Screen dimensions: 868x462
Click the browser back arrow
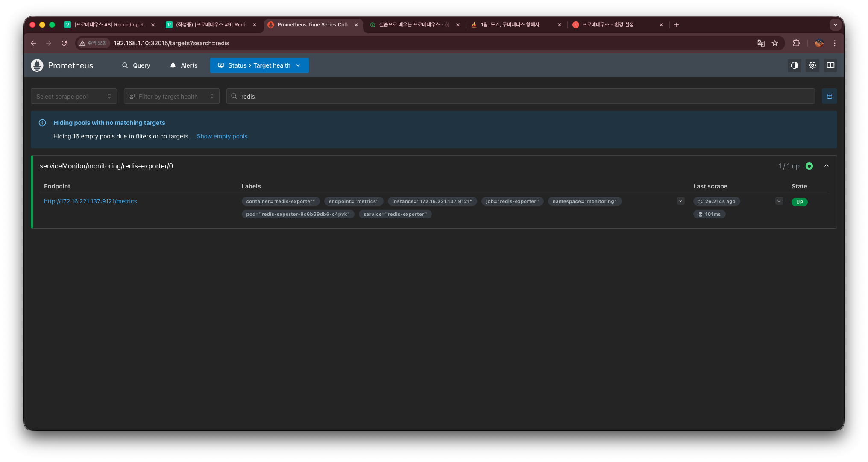point(33,43)
